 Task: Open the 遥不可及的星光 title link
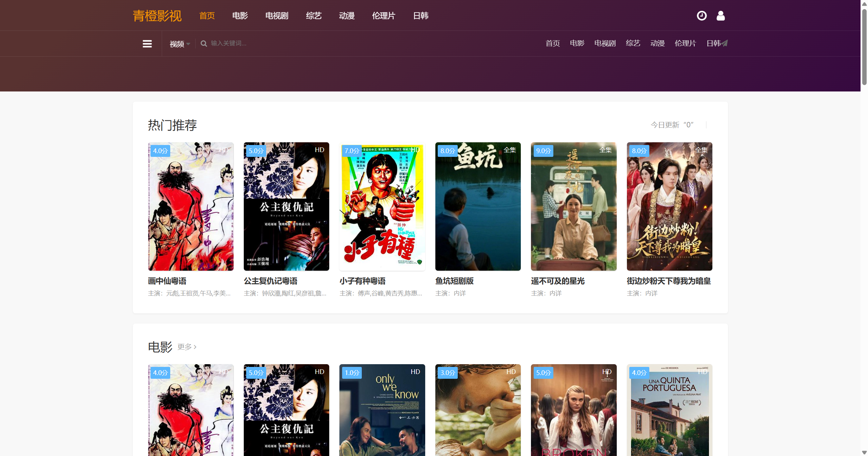[x=558, y=281]
